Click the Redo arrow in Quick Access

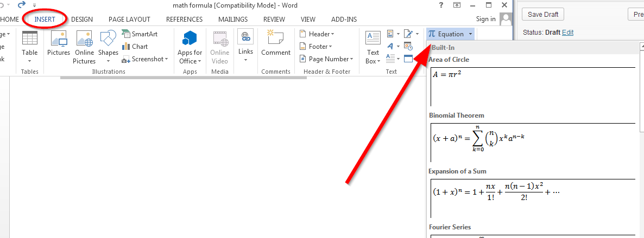[22, 5]
